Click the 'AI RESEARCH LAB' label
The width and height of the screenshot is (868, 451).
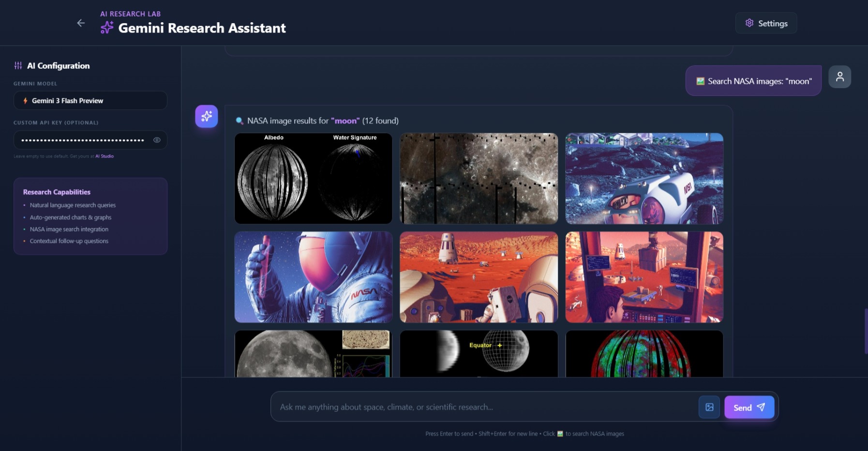coord(130,14)
